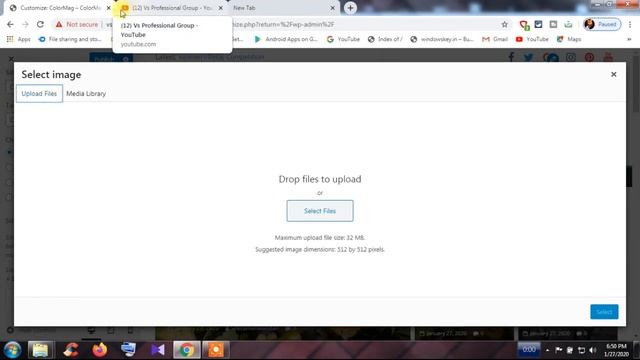
Task: Click the Select Files button
Action: pos(320,211)
